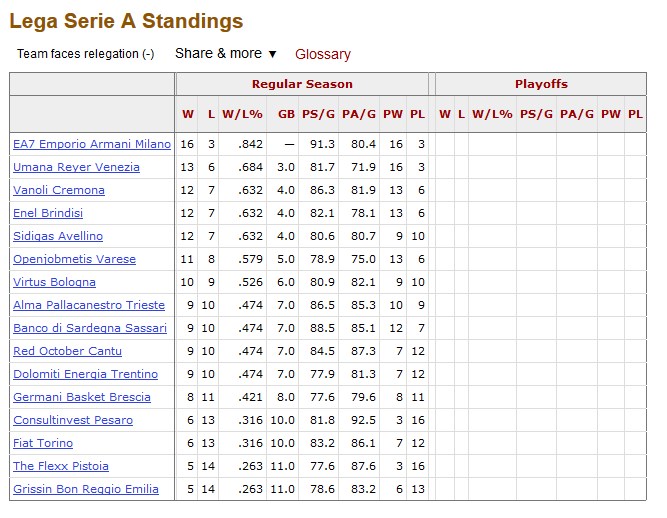The height and width of the screenshot is (518, 667).
Task: Select The Flexx Pistoia link
Action: (x=61, y=466)
